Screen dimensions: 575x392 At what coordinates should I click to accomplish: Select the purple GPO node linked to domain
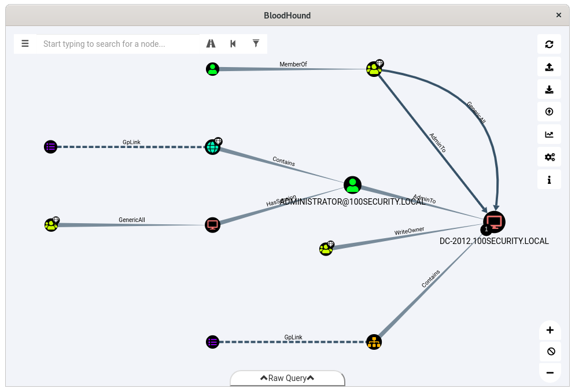pyautogui.click(x=50, y=147)
